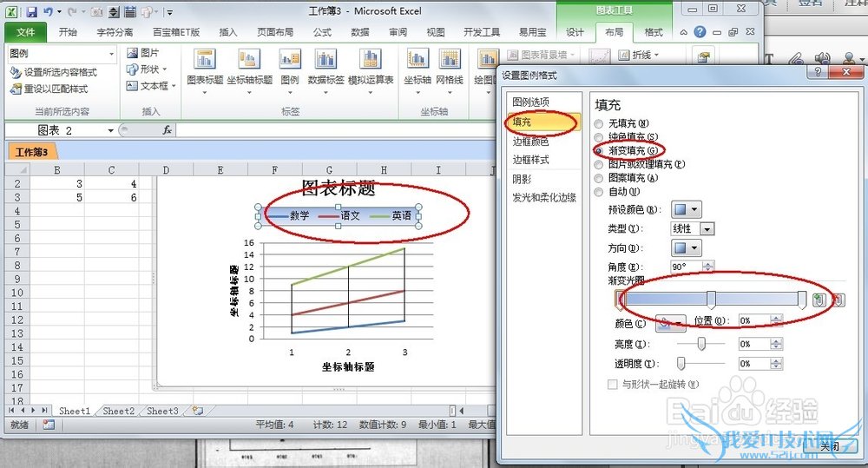Click Add gradient stop icon
This screenshot has height=468, width=868.
click(x=819, y=300)
